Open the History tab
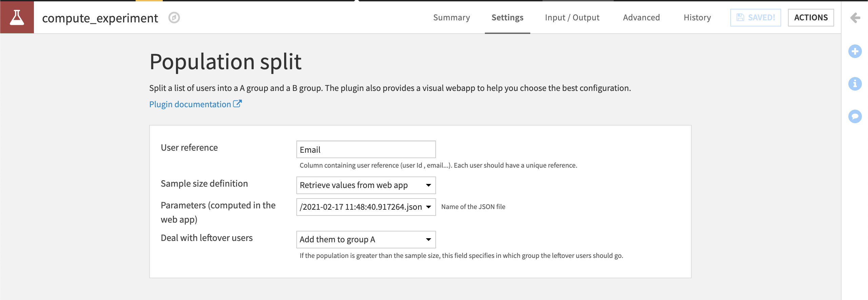 (697, 17)
